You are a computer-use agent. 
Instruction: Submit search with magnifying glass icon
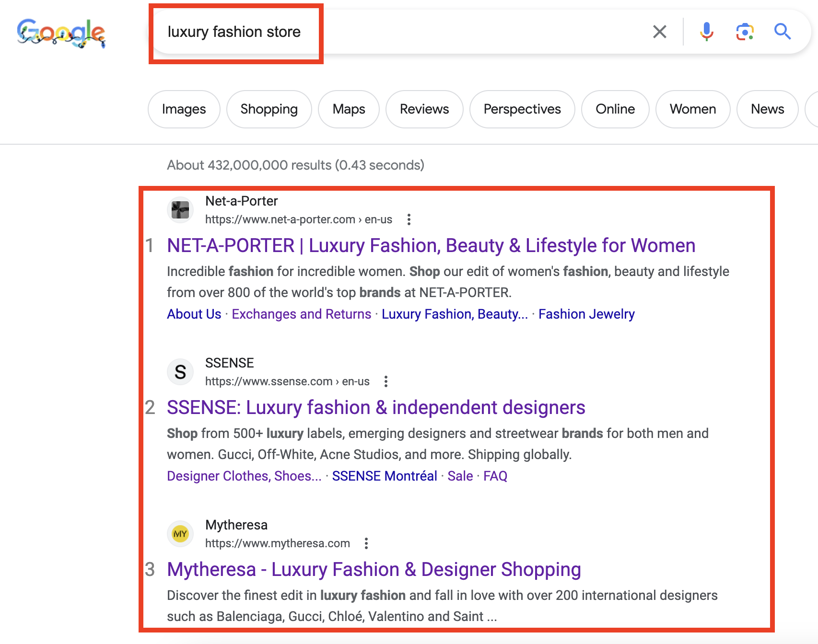pyautogui.click(x=783, y=32)
